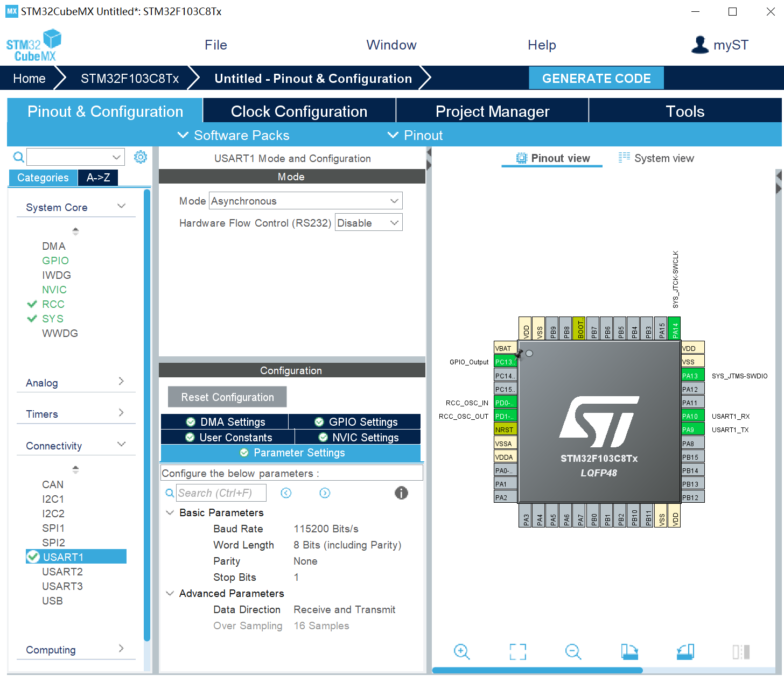
Task: Click the parameter search magnifier icon
Action: pos(170,493)
